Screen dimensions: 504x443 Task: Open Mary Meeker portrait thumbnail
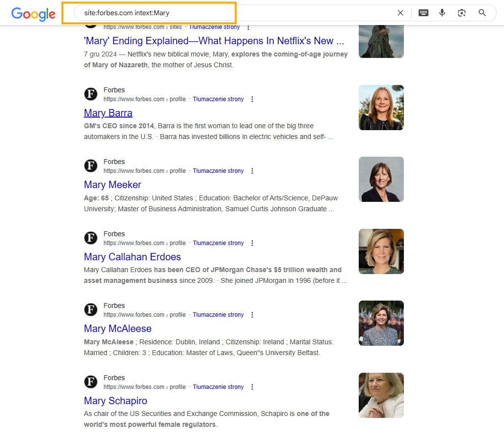[381, 179]
